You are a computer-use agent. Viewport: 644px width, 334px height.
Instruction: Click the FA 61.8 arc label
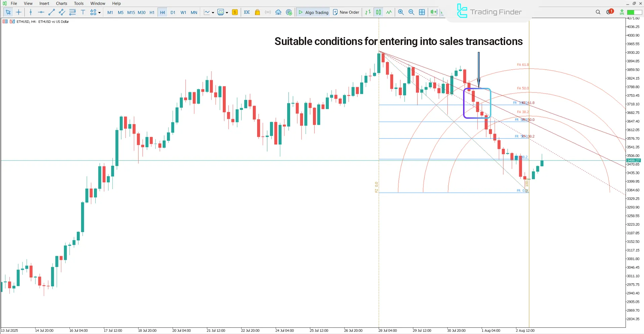[x=523, y=65]
